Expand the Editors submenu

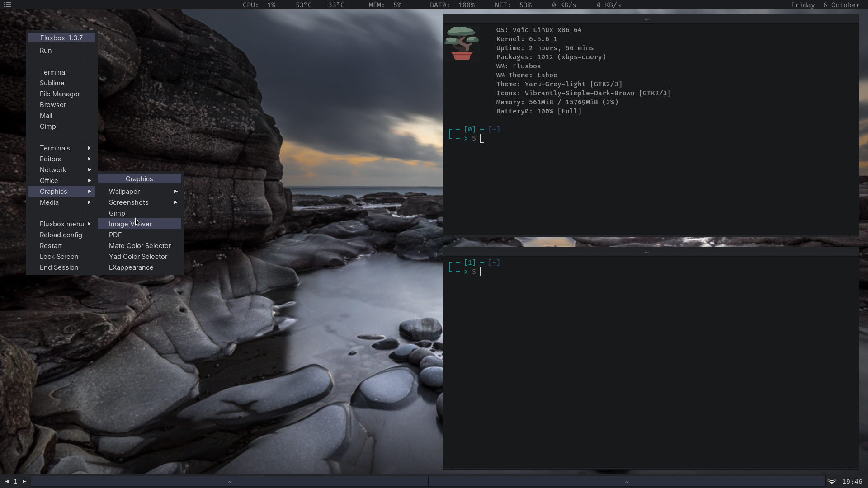pyautogui.click(x=61, y=159)
